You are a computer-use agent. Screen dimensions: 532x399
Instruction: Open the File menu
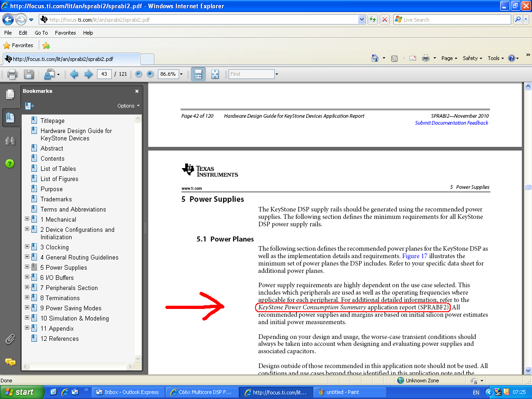(x=8, y=33)
